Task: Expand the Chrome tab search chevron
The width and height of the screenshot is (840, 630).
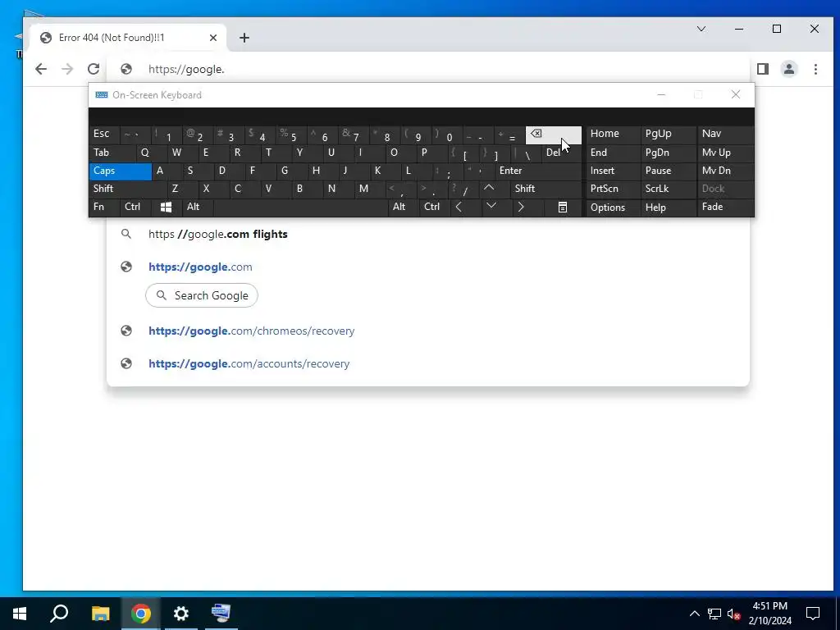Action: coord(701,29)
